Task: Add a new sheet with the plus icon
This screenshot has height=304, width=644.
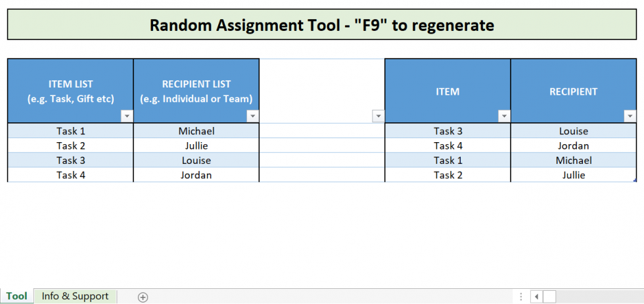Action: pos(143,297)
